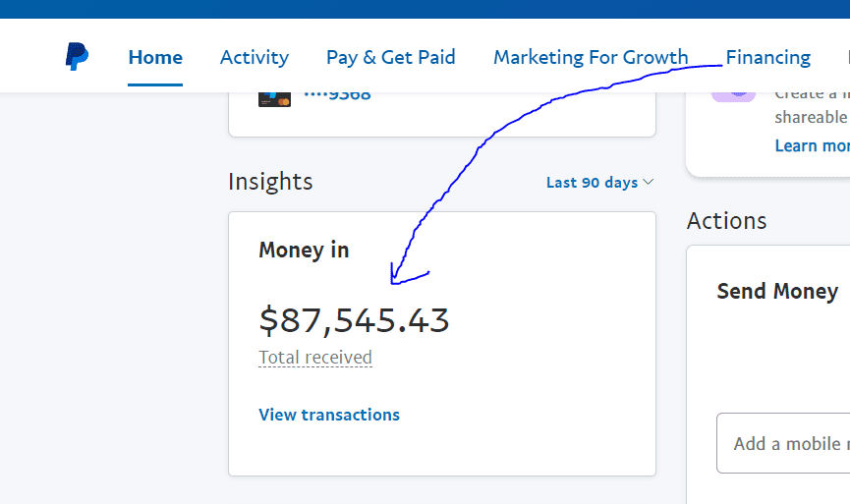Open the Pay & Get Paid menu
This screenshot has height=504, width=850.
(x=390, y=57)
